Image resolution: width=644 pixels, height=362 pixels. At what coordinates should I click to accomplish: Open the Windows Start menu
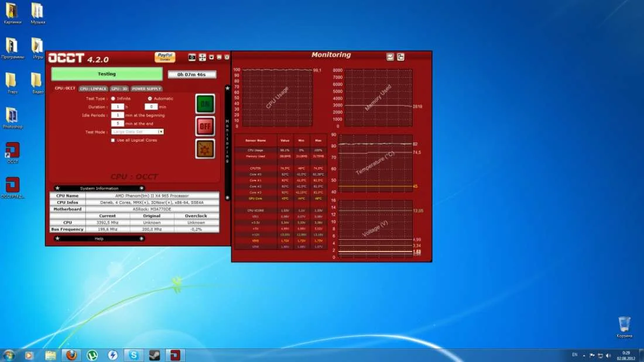tap(9, 355)
